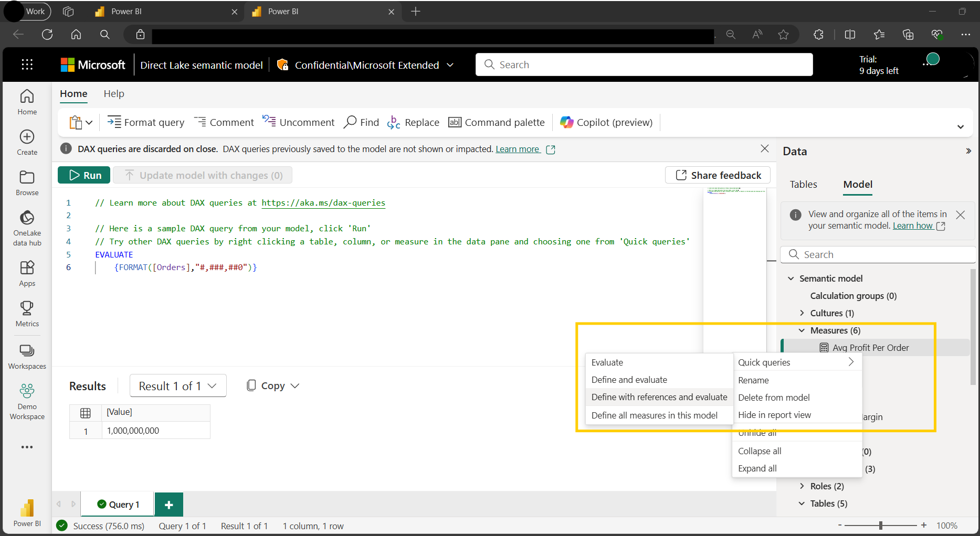
Task: Click the Share feedback button
Action: [718, 175]
